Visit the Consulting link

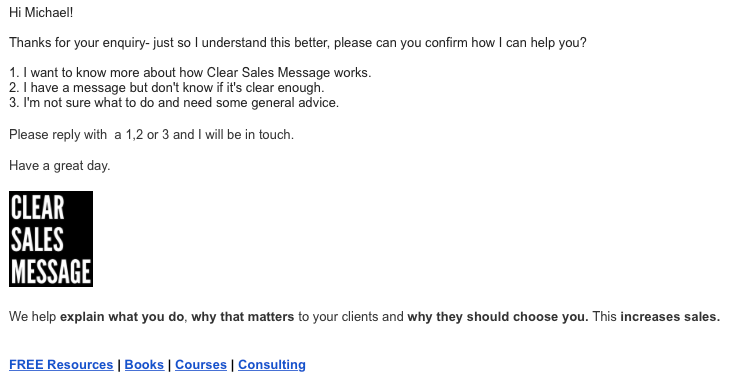(x=272, y=365)
